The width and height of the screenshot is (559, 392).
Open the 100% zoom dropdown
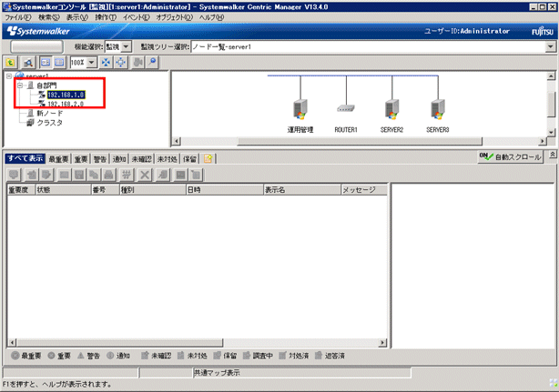click(x=91, y=62)
